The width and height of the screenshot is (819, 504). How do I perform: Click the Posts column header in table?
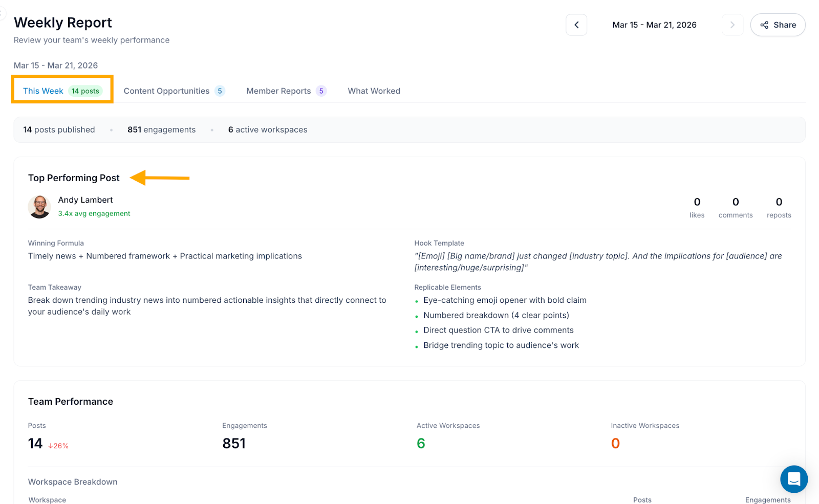[642, 500]
